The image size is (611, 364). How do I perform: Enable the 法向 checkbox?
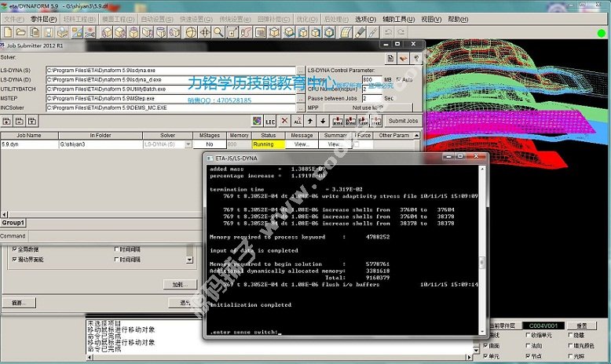coord(528,345)
